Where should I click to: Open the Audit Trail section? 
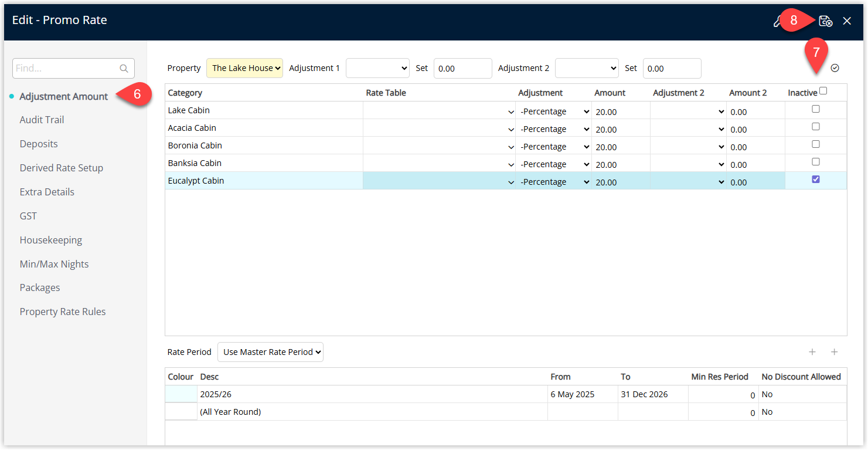pyautogui.click(x=42, y=120)
